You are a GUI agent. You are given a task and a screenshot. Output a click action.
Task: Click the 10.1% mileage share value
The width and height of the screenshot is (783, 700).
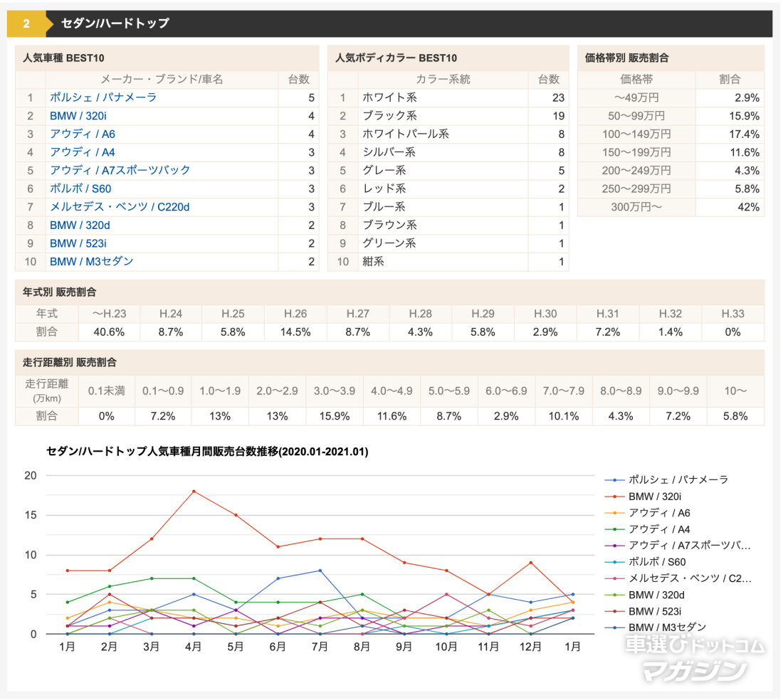(x=563, y=416)
